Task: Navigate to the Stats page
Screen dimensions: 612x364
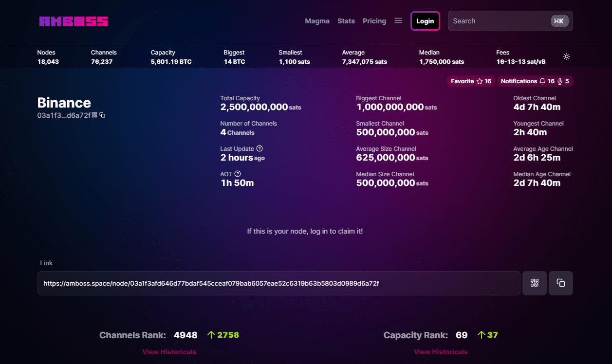Action: pyautogui.click(x=346, y=21)
